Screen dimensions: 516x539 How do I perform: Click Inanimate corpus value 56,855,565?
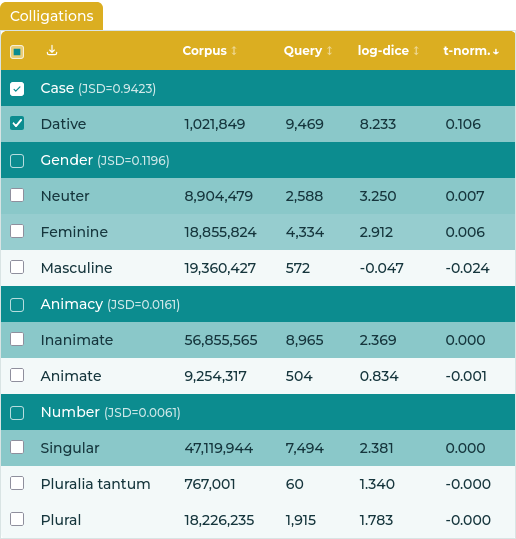coord(221,340)
